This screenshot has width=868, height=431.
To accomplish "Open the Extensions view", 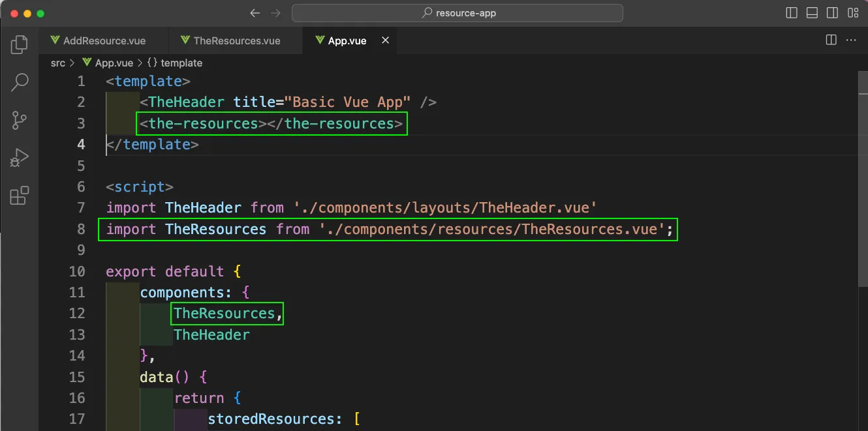I will tap(20, 196).
